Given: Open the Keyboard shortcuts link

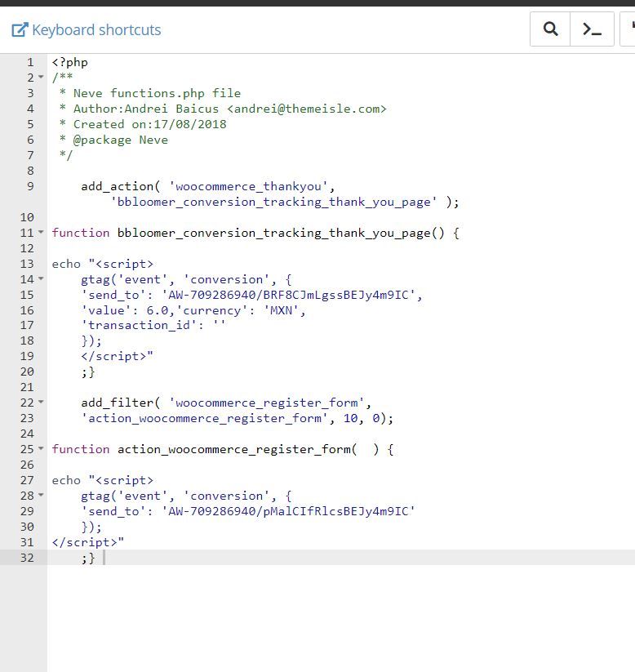Looking at the screenshot, I should [87, 30].
